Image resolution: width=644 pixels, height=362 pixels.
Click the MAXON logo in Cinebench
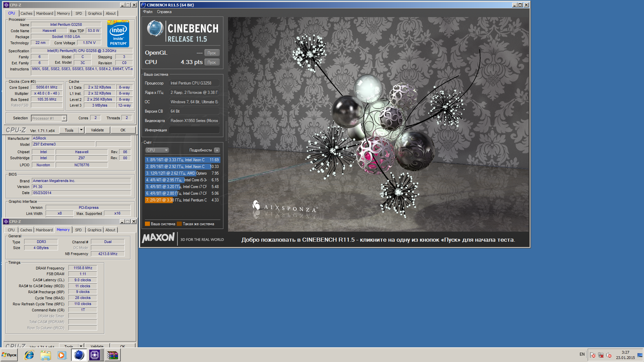[158, 238]
